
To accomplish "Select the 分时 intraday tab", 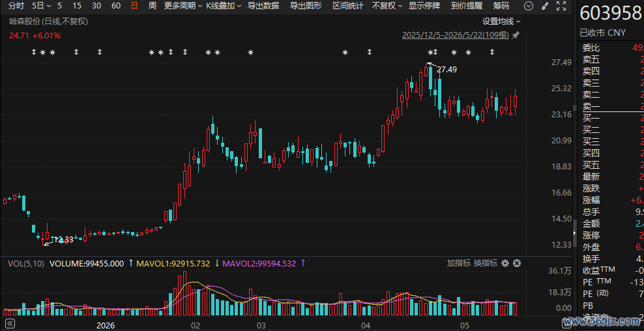I will point(16,6).
